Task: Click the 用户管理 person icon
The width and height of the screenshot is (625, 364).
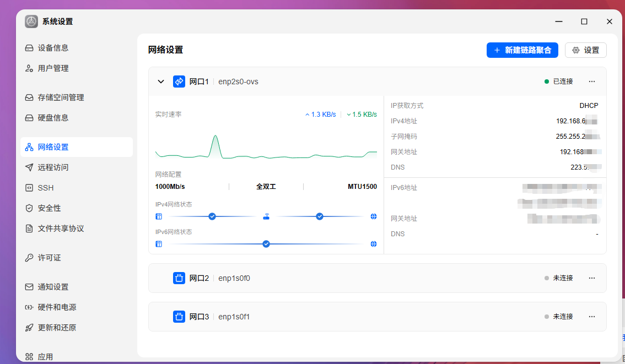Action: [29, 68]
